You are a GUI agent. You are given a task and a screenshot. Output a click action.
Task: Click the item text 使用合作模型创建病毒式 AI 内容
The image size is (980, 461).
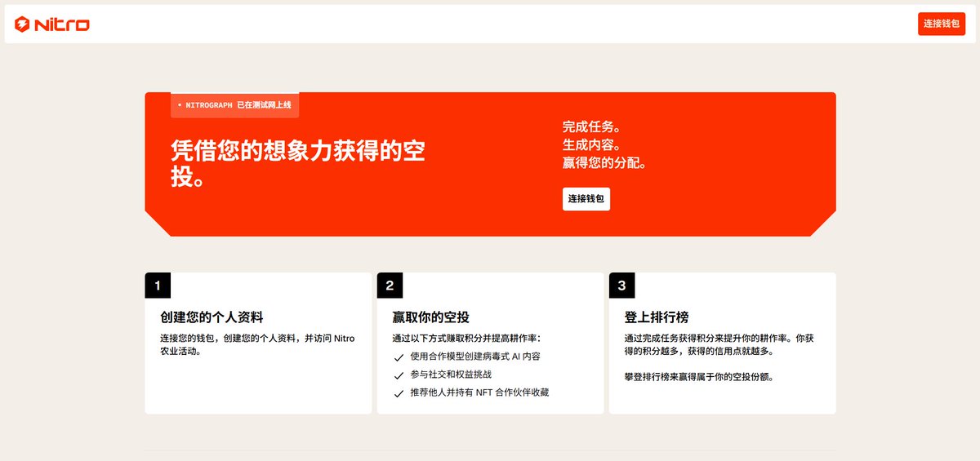[x=475, y=357]
